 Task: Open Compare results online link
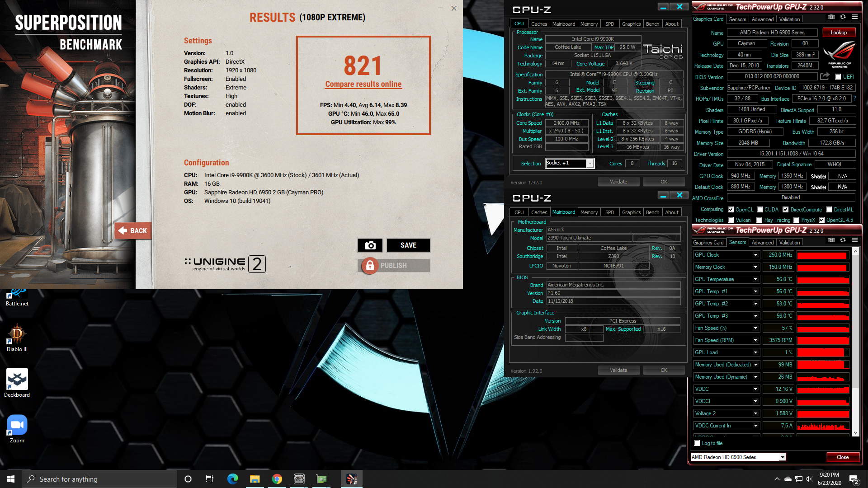point(363,84)
